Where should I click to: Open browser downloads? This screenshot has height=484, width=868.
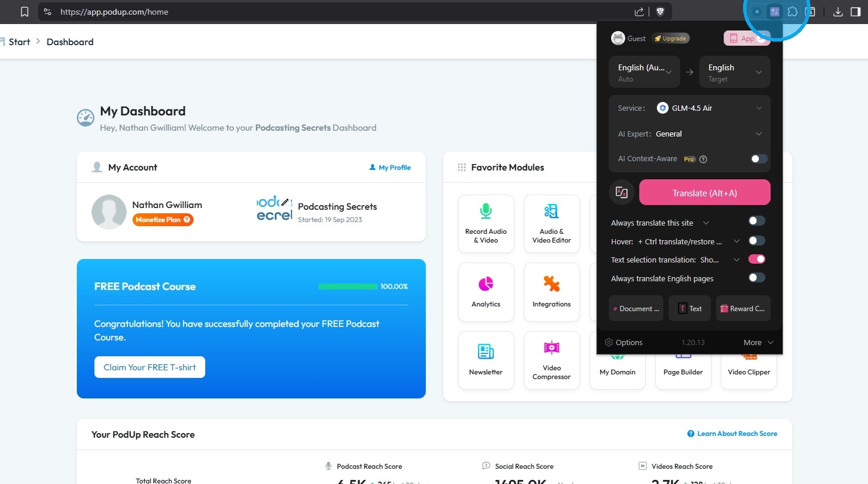[x=838, y=12]
